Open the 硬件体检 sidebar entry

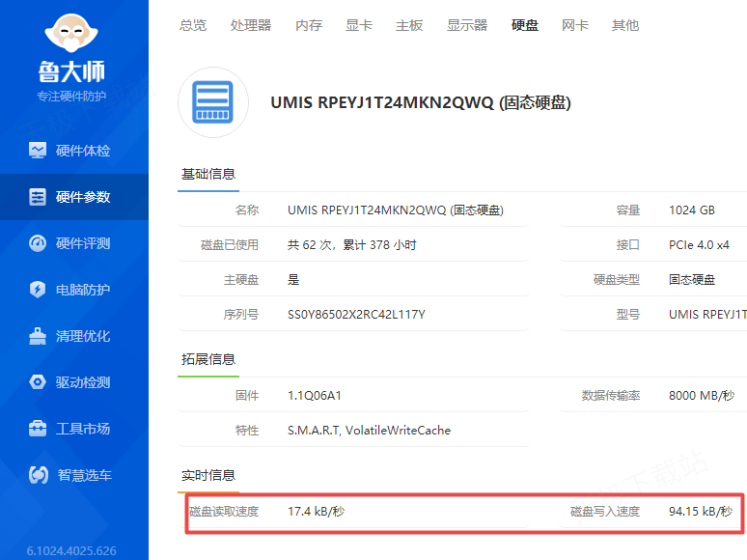click(74, 151)
